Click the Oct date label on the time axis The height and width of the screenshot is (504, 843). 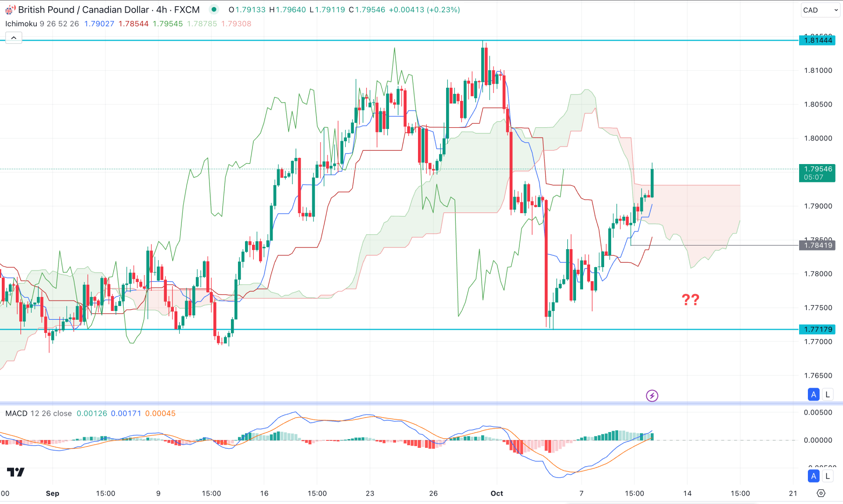pos(497,493)
